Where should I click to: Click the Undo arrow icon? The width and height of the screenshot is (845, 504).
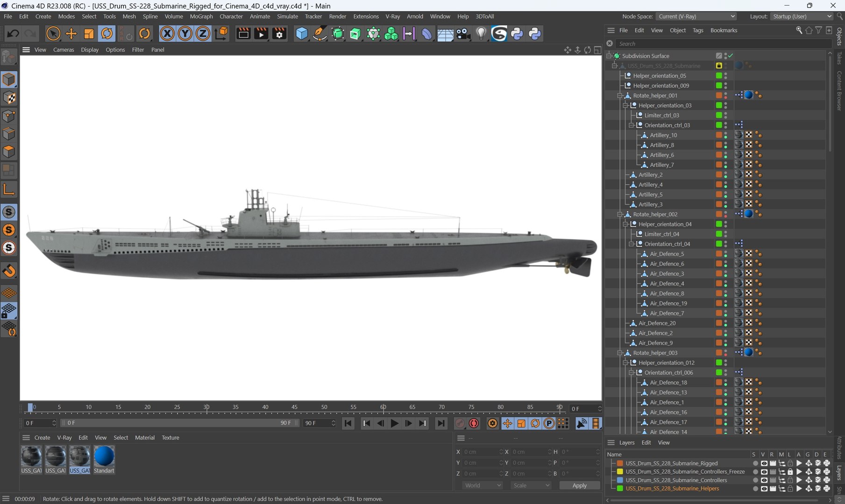coord(13,34)
